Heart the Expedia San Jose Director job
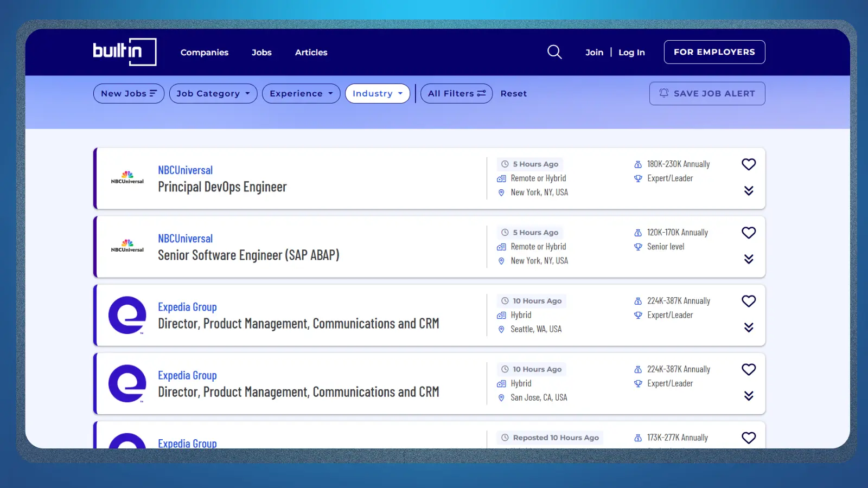This screenshot has width=868, height=488. click(749, 369)
